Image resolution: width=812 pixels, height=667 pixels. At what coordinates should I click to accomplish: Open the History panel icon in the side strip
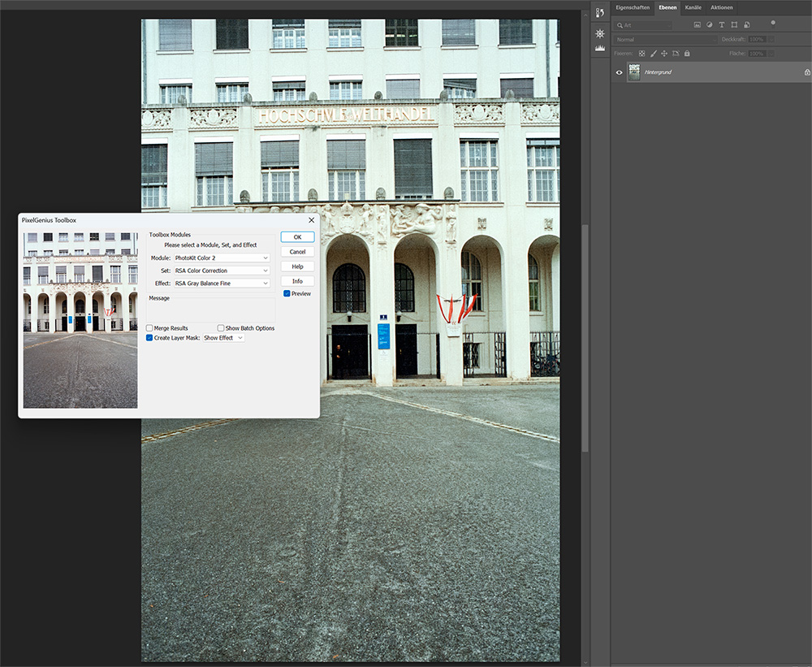tap(600, 13)
